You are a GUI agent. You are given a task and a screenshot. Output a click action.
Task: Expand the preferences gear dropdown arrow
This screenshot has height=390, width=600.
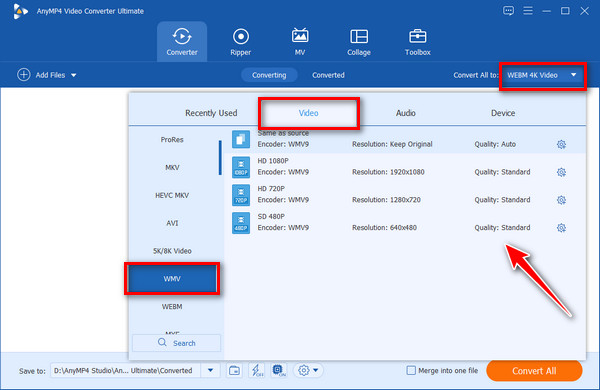(x=316, y=370)
